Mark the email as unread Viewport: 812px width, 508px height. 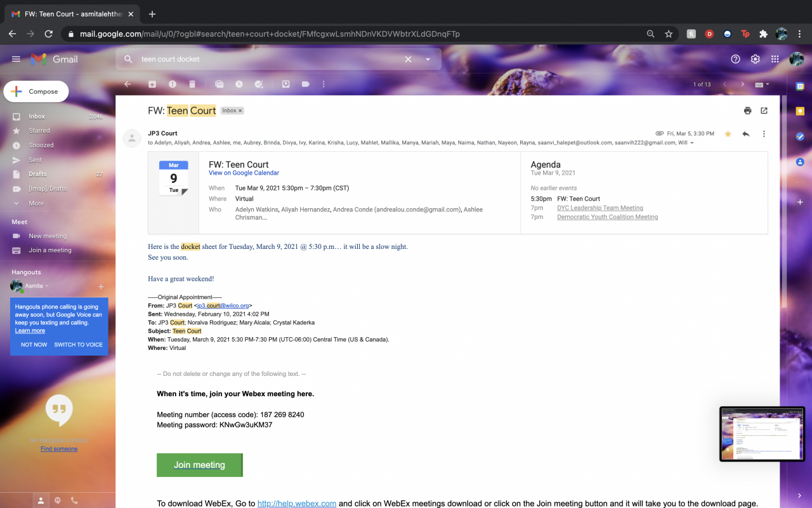click(219, 84)
